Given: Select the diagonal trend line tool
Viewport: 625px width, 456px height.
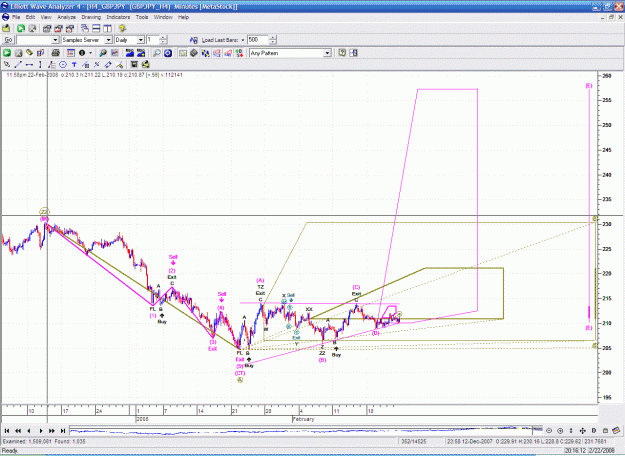Looking at the screenshot, I should point(18,64).
